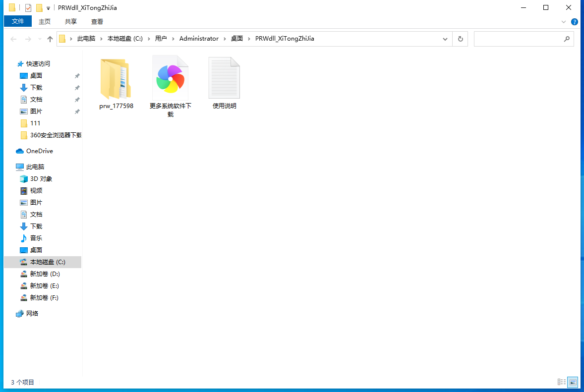Click 此电脑 in the address bar path
584x392 pixels.
click(x=86, y=39)
